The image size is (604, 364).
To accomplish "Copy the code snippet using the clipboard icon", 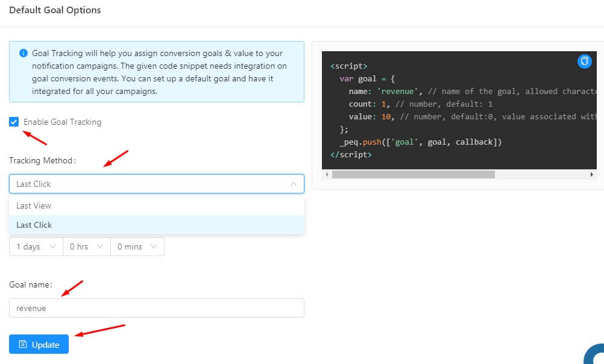I will (x=584, y=61).
